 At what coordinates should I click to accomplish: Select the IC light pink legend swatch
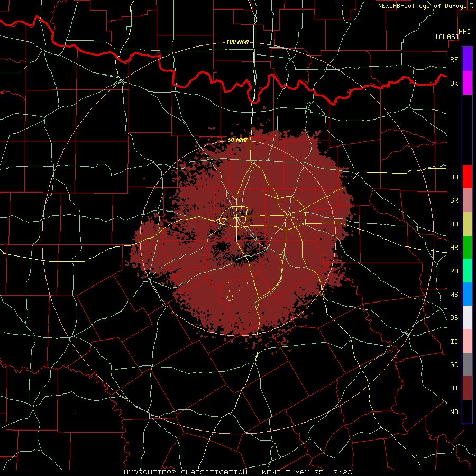467,341
